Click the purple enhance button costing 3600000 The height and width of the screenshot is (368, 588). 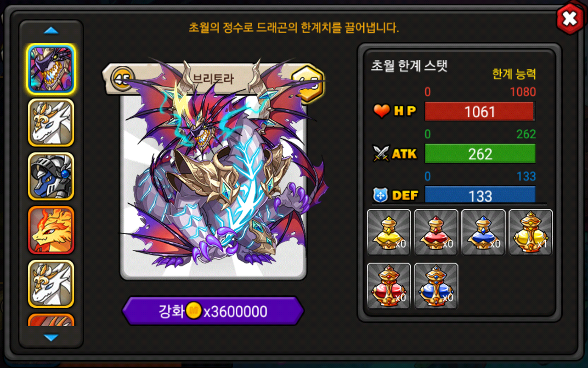tap(213, 311)
